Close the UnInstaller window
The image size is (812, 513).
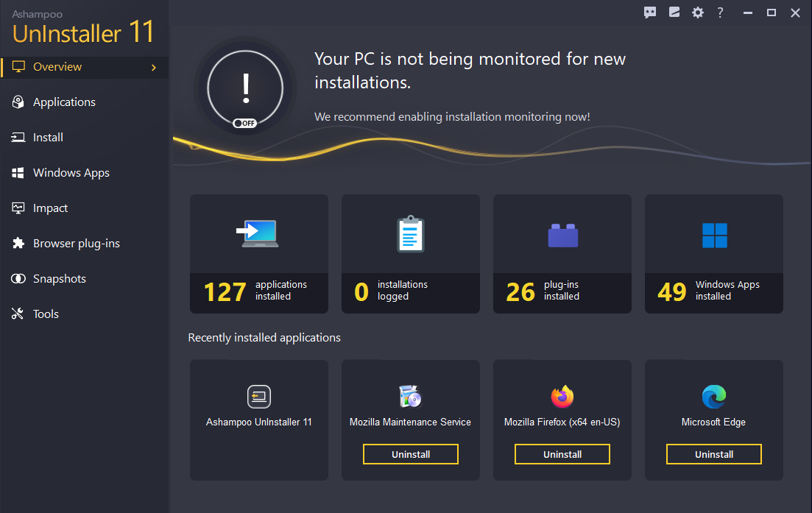click(795, 13)
